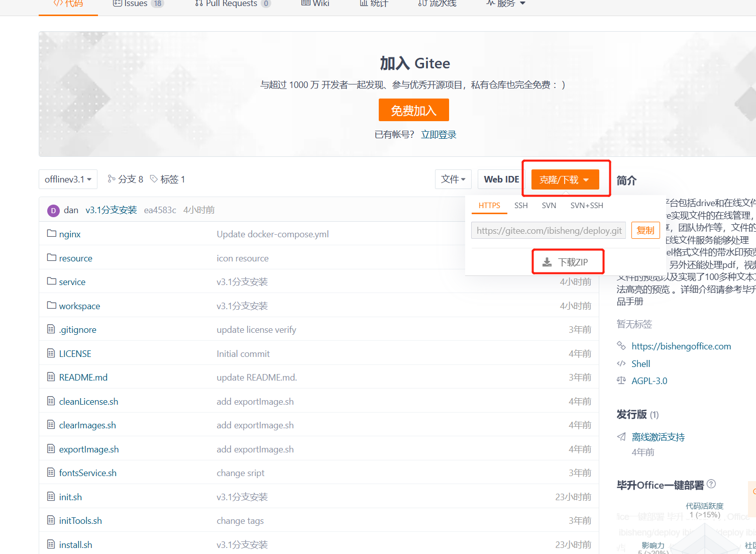Open the Web IDE button
This screenshot has height=554, width=756.
(501, 179)
